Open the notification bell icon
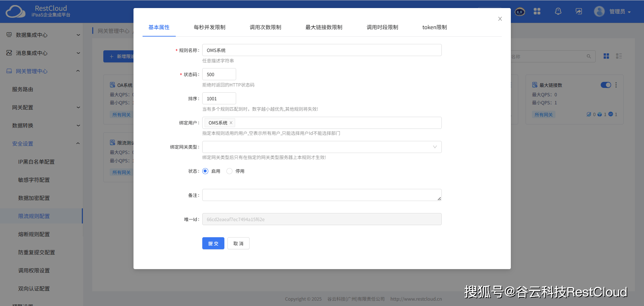 click(x=558, y=11)
